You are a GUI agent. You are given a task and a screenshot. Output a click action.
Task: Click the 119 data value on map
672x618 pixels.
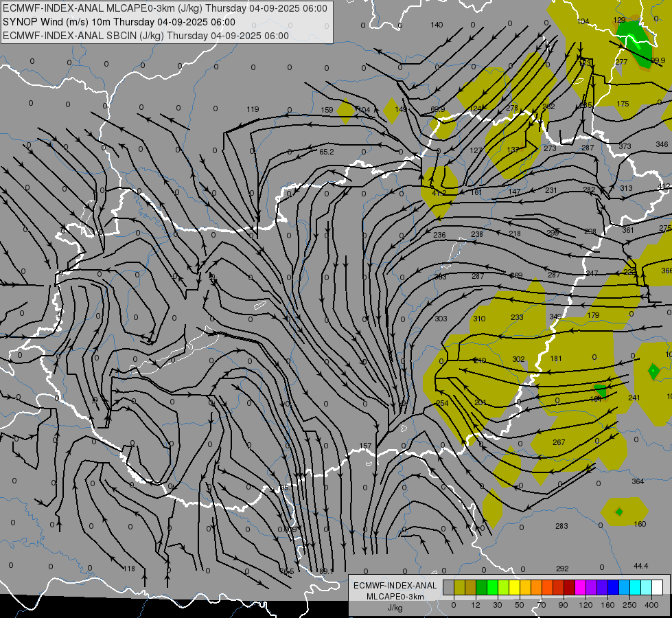(x=253, y=109)
